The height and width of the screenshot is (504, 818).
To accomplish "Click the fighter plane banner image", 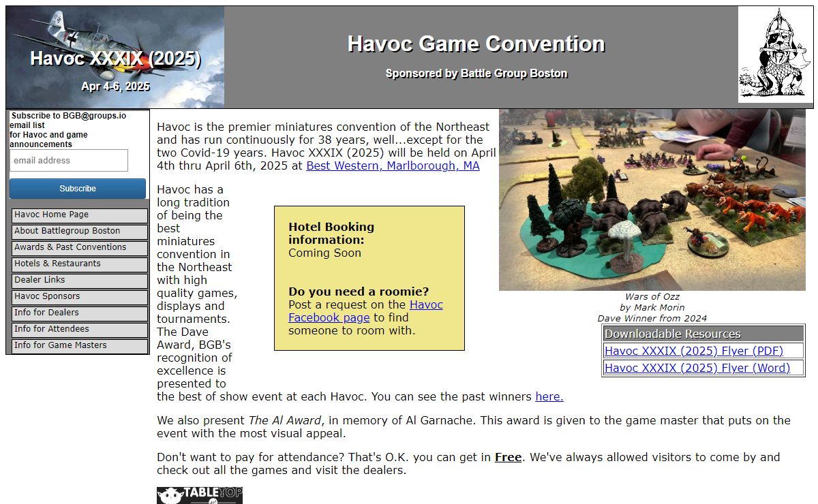I will [x=115, y=57].
